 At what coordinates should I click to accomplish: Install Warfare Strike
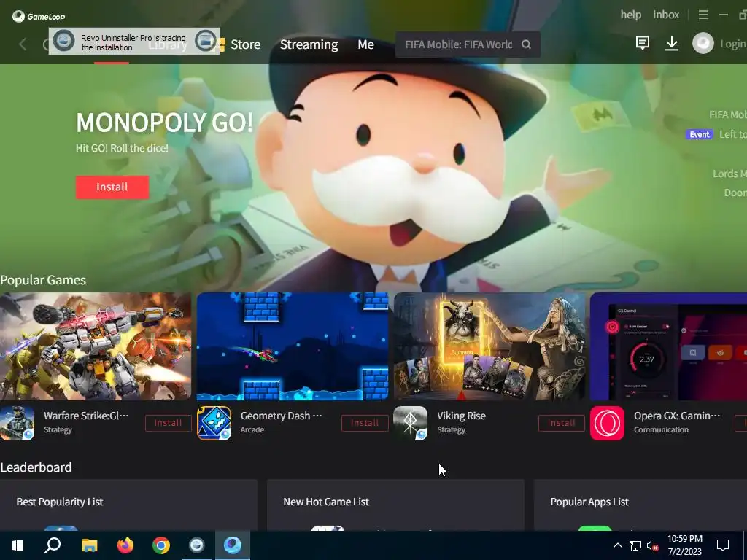tap(169, 423)
